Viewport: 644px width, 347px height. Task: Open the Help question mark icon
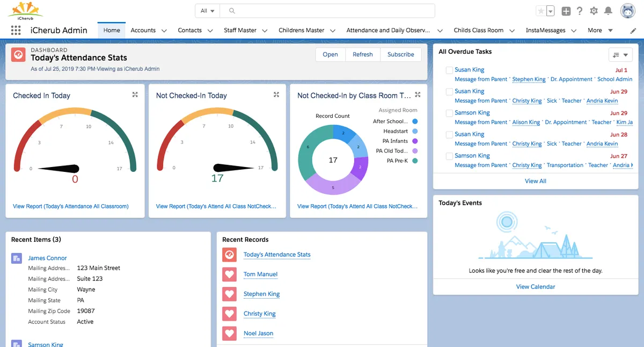pos(580,11)
